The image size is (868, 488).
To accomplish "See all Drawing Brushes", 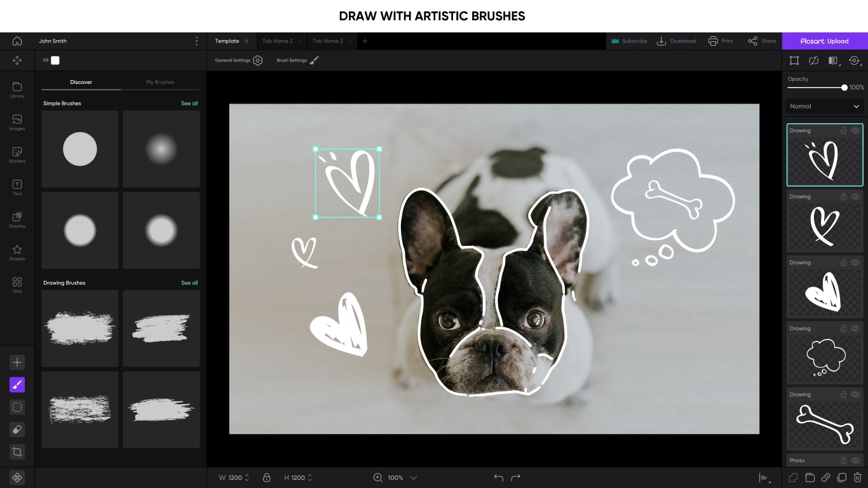I will click(x=189, y=283).
